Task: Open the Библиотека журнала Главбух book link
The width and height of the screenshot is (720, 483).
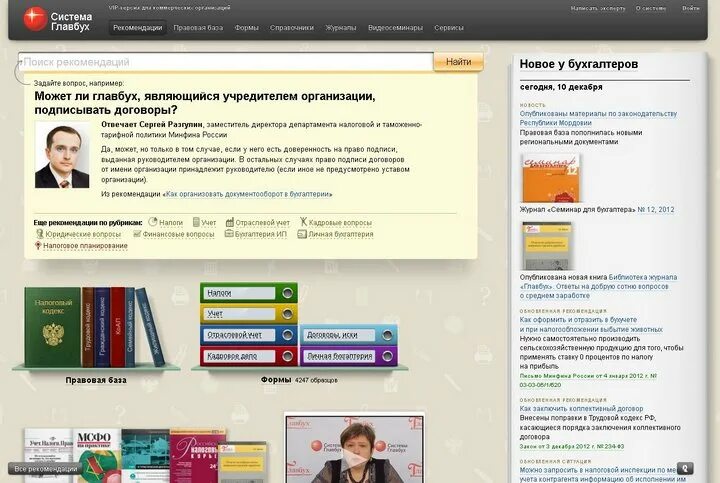Action: (598, 286)
